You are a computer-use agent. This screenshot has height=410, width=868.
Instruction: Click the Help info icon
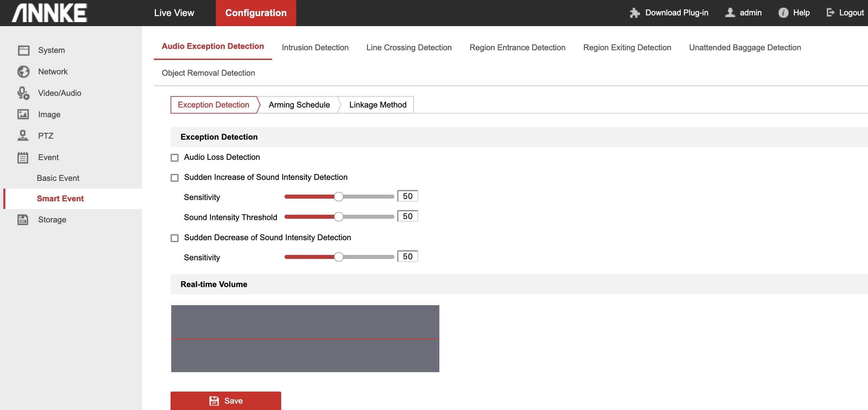click(783, 13)
